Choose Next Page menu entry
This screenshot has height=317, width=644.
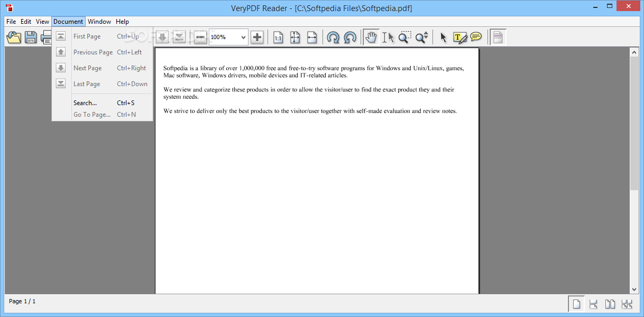point(102,68)
